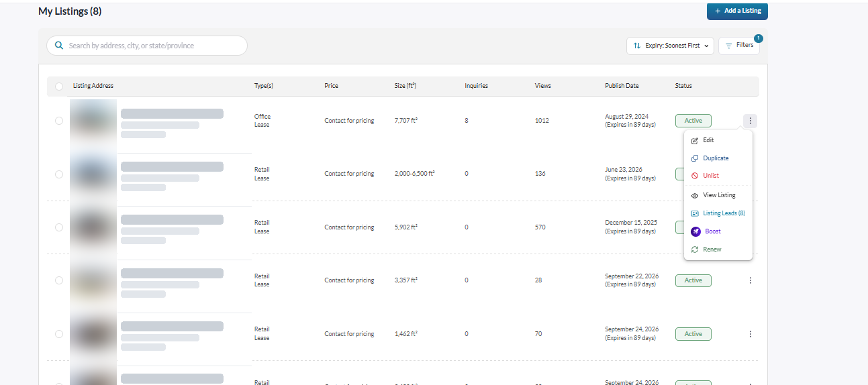
Task: Click the plus icon in Add a Listing
Action: pyautogui.click(x=718, y=11)
